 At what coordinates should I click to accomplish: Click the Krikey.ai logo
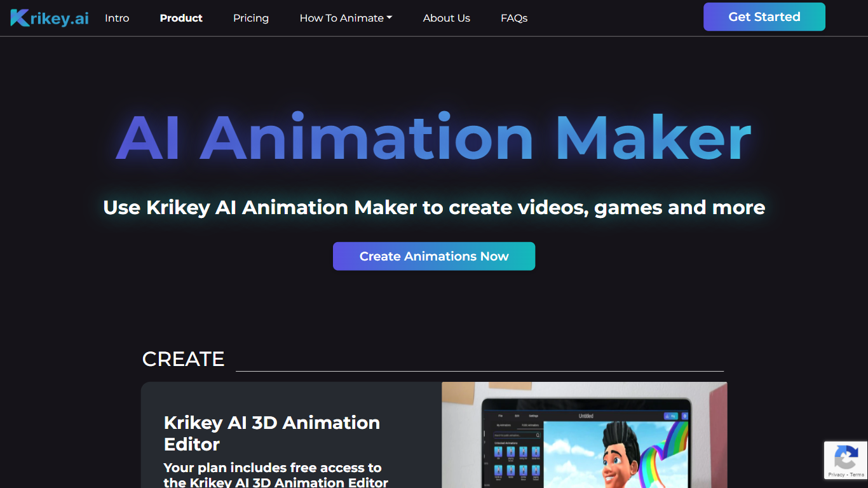50,18
